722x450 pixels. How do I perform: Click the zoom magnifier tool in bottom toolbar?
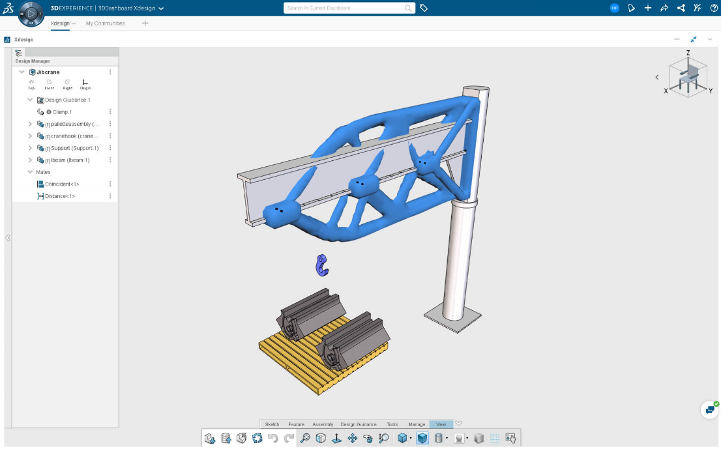pos(305,438)
